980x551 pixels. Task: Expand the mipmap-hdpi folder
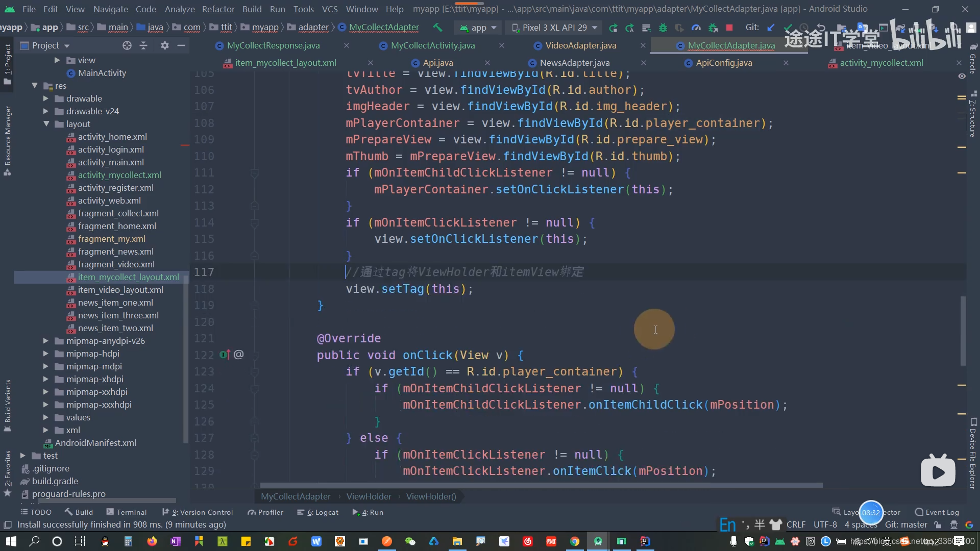[46, 354]
